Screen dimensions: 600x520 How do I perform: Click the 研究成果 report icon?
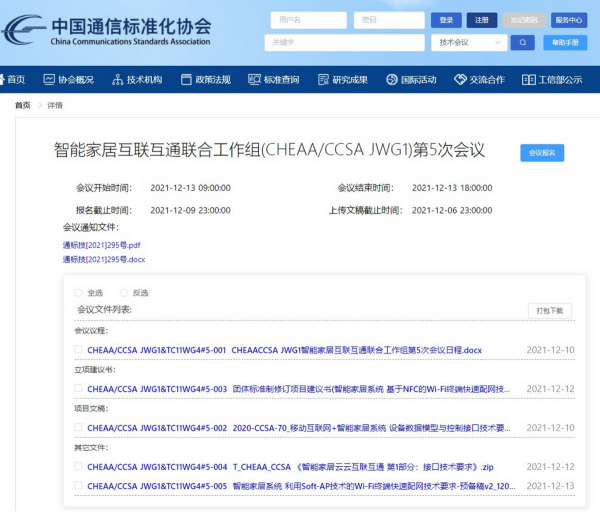tap(323, 80)
